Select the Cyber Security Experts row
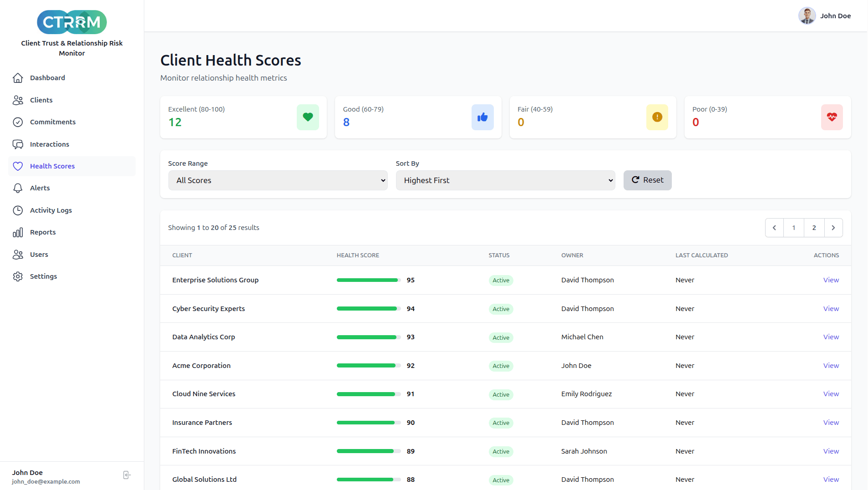This screenshot has width=868, height=490. pos(208,309)
